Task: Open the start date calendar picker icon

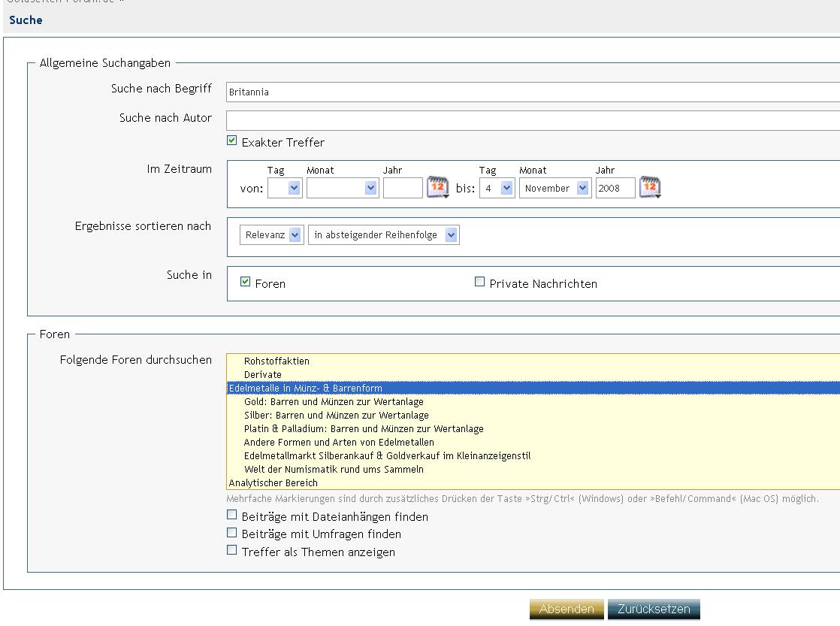Action: 437,187
